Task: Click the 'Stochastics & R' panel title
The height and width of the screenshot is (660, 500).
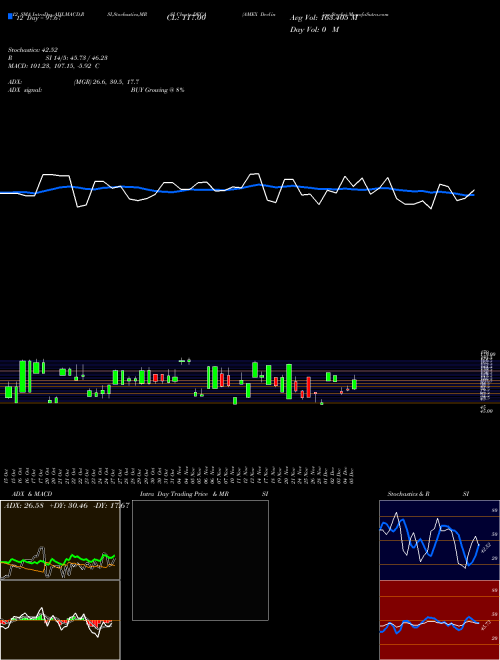Action: [409, 494]
